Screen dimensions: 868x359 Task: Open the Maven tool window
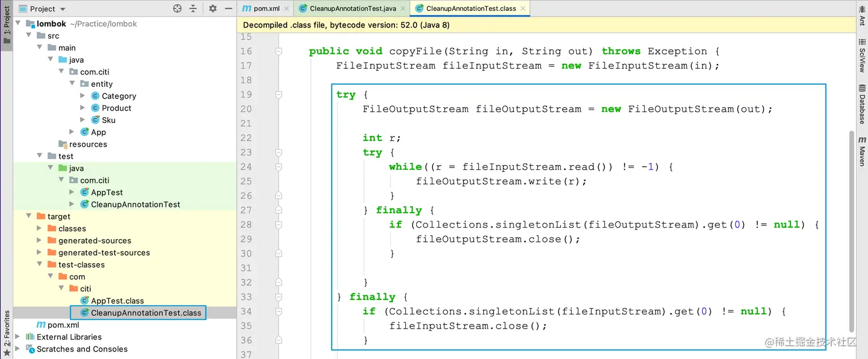(x=862, y=151)
